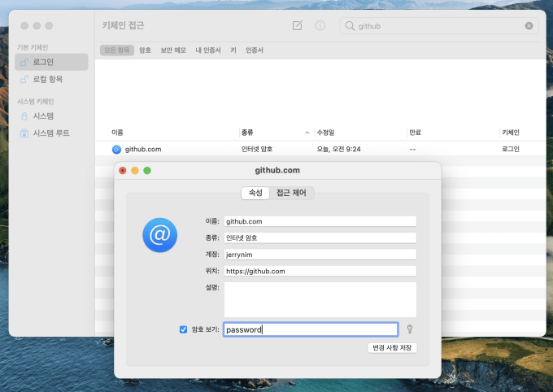Viewport: 553px width, 392px height.
Task: Uncheck the 암호 보기 checkbox
Action: [x=183, y=329]
